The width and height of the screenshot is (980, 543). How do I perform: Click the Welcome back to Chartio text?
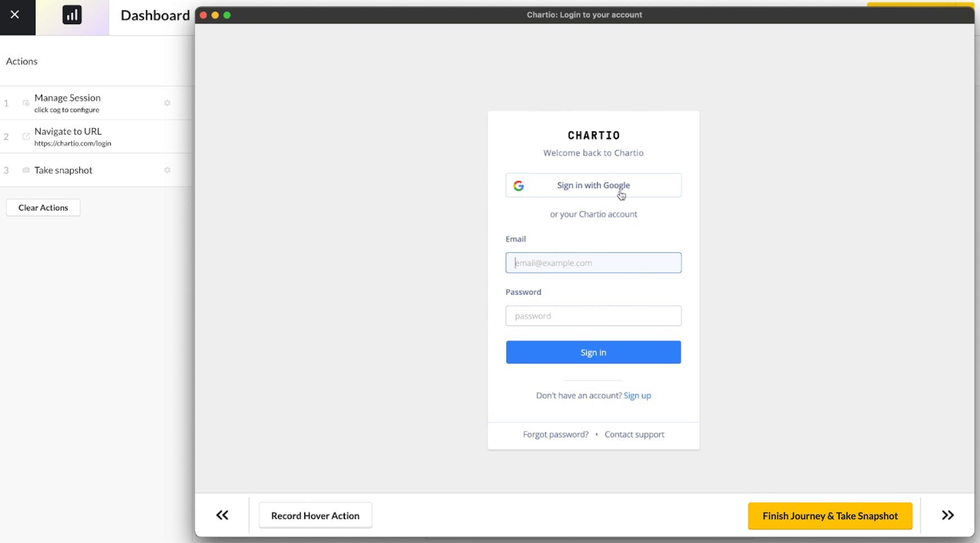[594, 153]
